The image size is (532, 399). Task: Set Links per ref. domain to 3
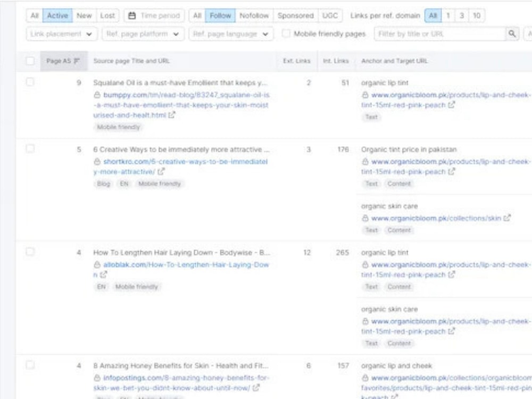[461, 15]
